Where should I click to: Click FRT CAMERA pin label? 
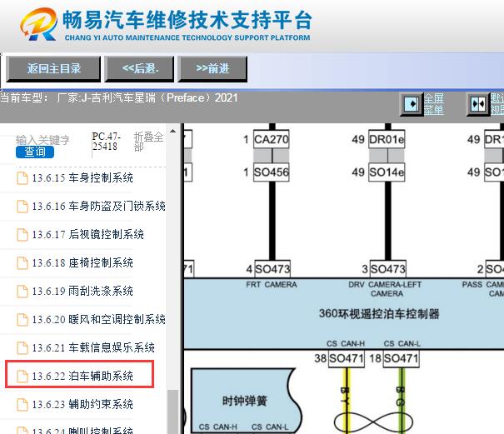pyautogui.click(x=272, y=285)
